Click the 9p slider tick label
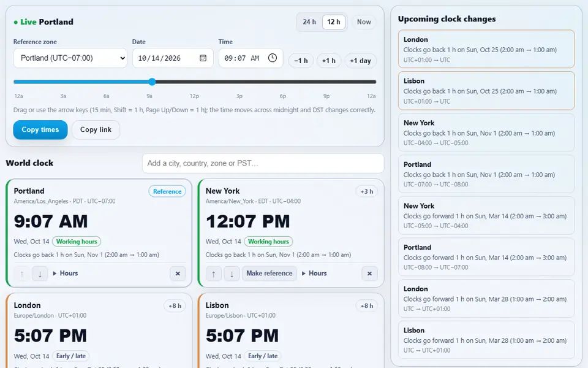The width and height of the screenshot is (588, 368). 326,96
